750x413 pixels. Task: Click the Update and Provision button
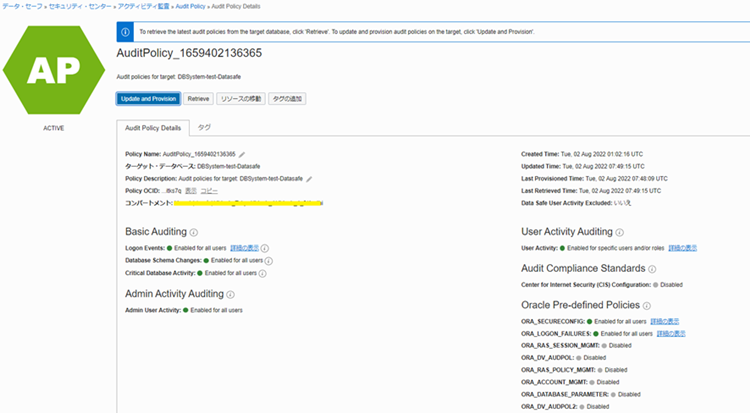(148, 98)
